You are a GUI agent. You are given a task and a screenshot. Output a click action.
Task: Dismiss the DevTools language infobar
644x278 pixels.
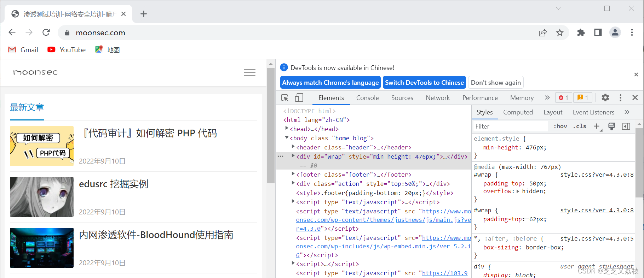pos(636,75)
